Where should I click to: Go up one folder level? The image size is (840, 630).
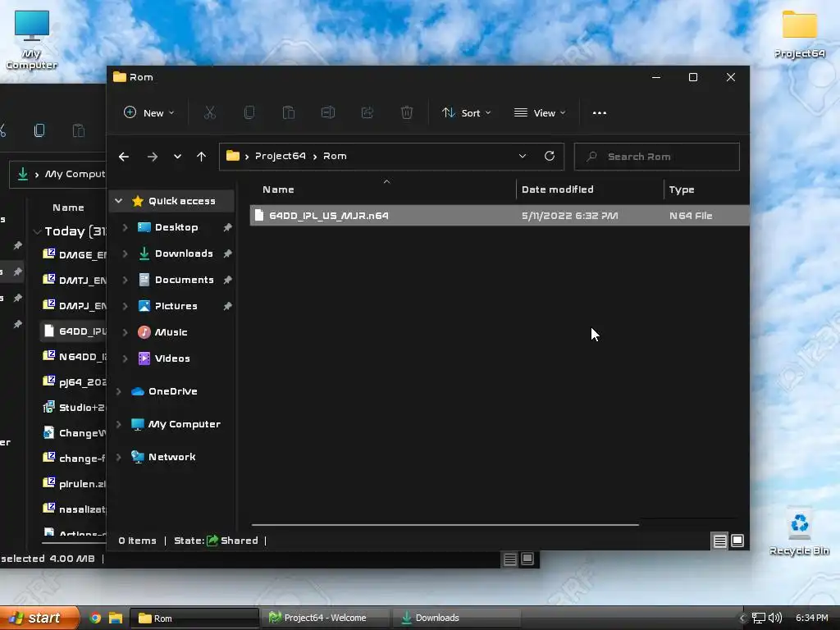click(202, 157)
